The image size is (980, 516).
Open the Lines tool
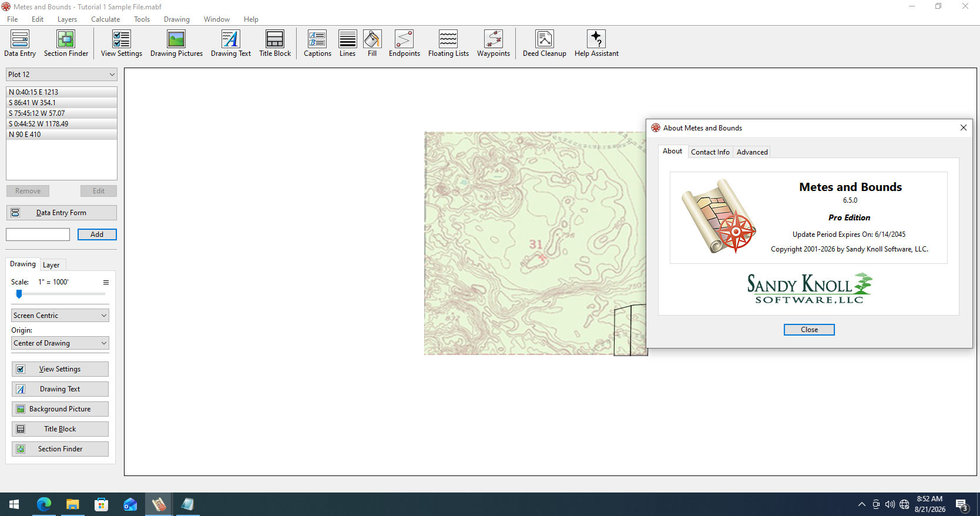tap(347, 43)
